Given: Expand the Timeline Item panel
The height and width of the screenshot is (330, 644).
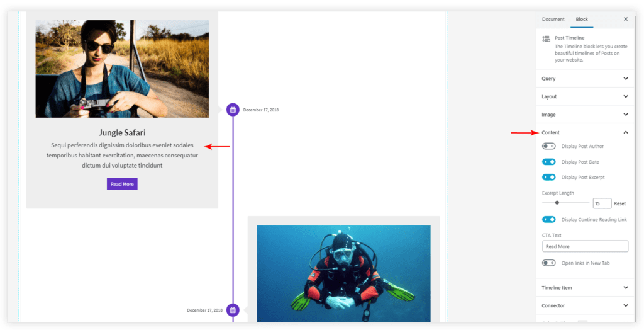Looking at the screenshot, I should coord(585,288).
